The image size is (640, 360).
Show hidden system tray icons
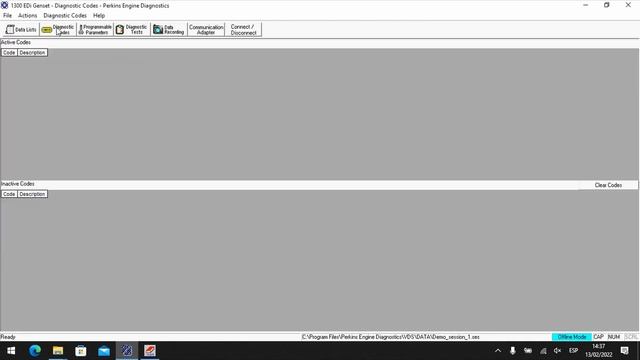[x=498, y=351]
